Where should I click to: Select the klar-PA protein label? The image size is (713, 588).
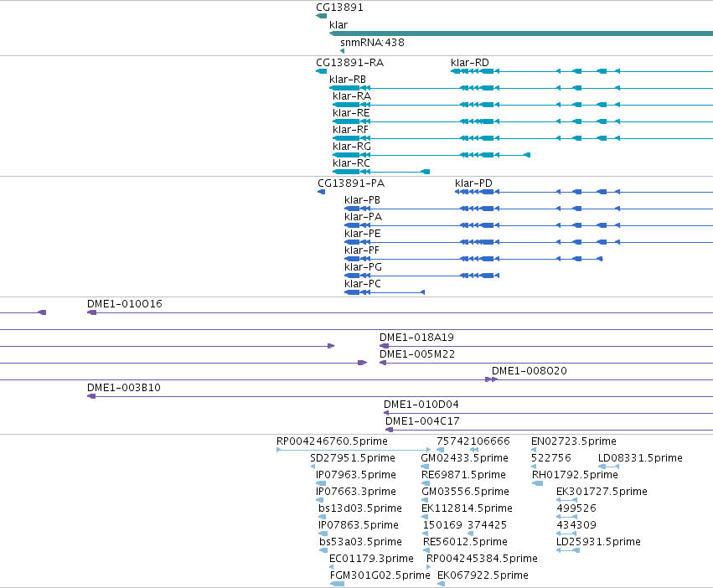[364, 217]
